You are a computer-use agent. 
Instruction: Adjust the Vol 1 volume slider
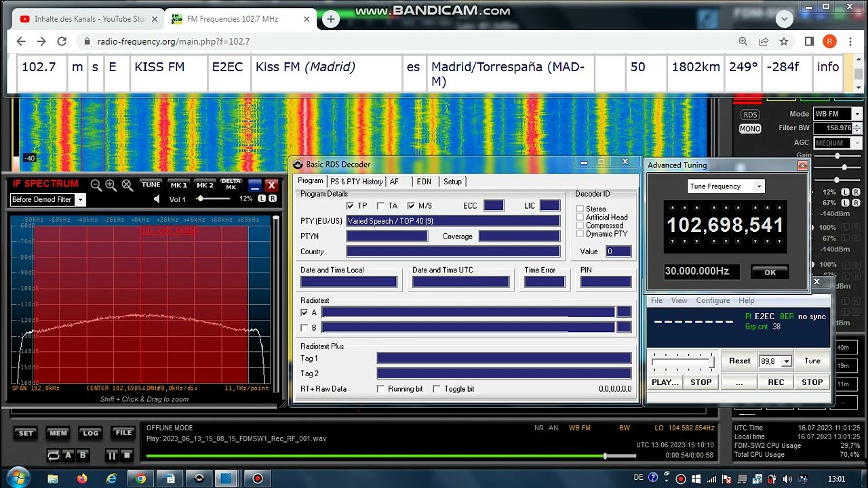pos(216,199)
